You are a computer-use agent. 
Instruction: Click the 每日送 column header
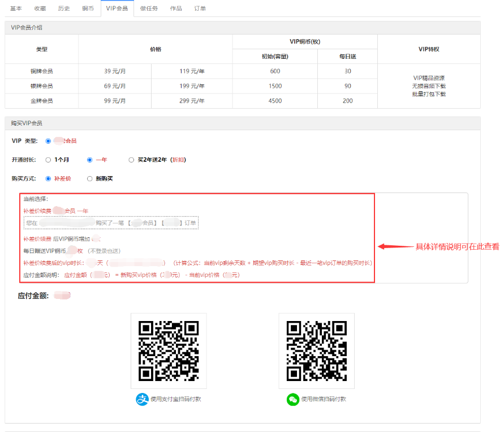[348, 57]
